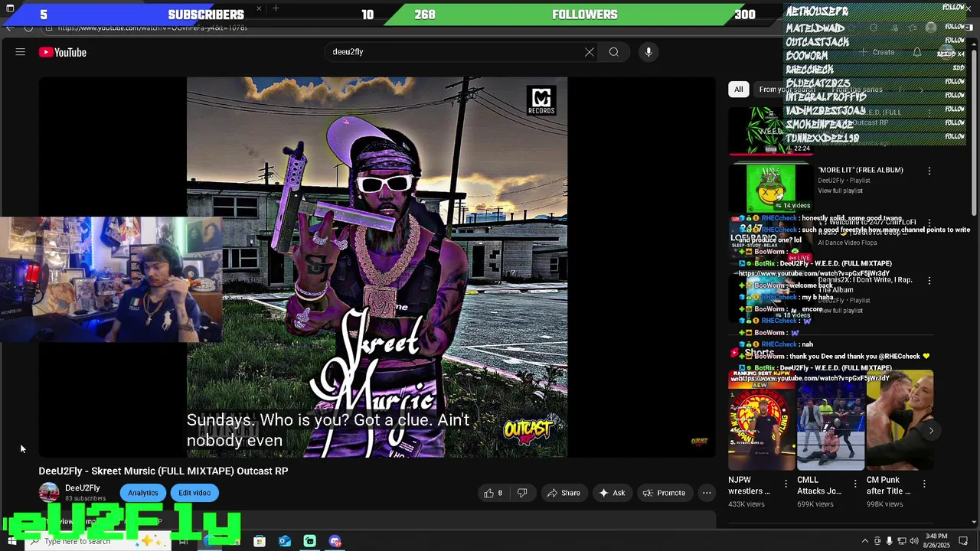Go back in the browser
This screenshot has height=551, width=980.
[8, 28]
